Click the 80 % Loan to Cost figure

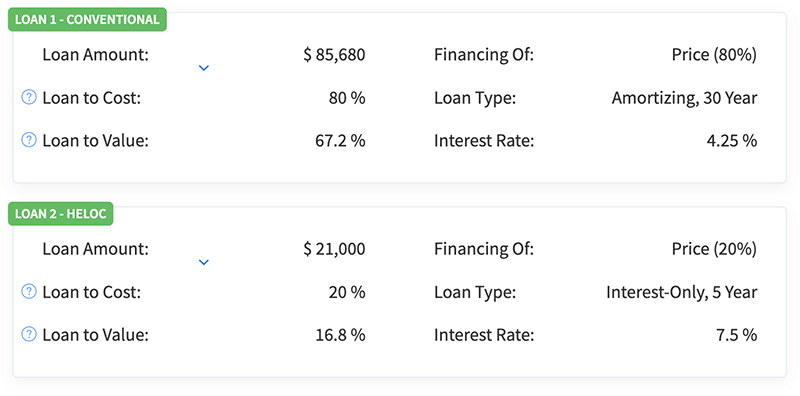pyautogui.click(x=347, y=97)
